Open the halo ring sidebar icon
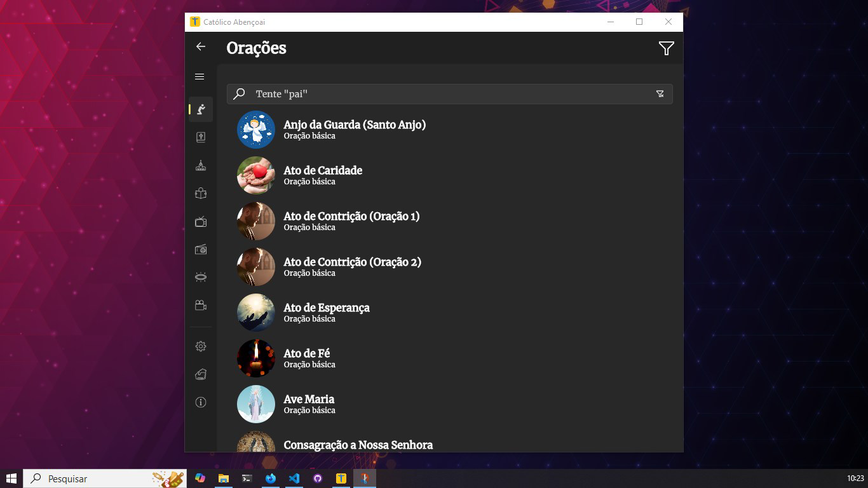 pyautogui.click(x=201, y=277)
